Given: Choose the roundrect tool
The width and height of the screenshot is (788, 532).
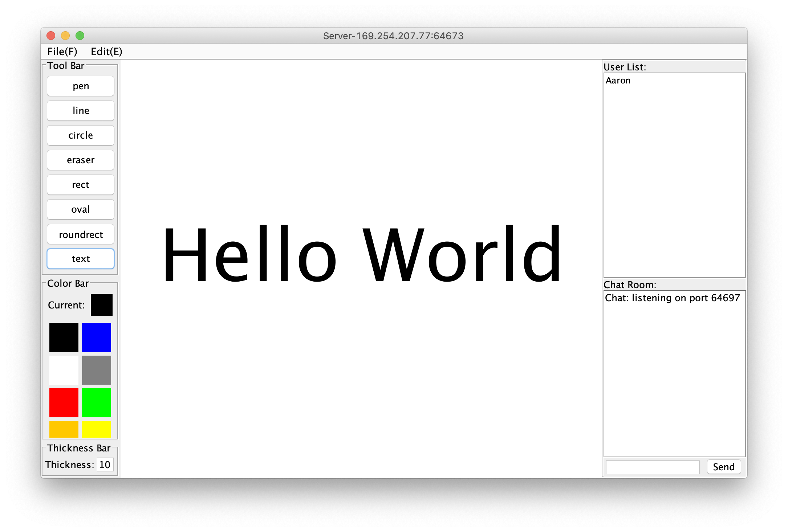Looking at the screenshot, I should tap(80, 234).
